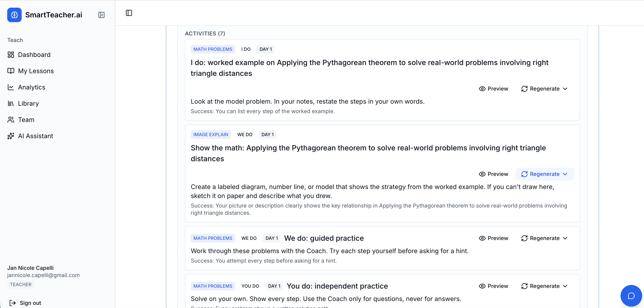Expand Regenerate chevron for You do independent practice

coord(565,286)
